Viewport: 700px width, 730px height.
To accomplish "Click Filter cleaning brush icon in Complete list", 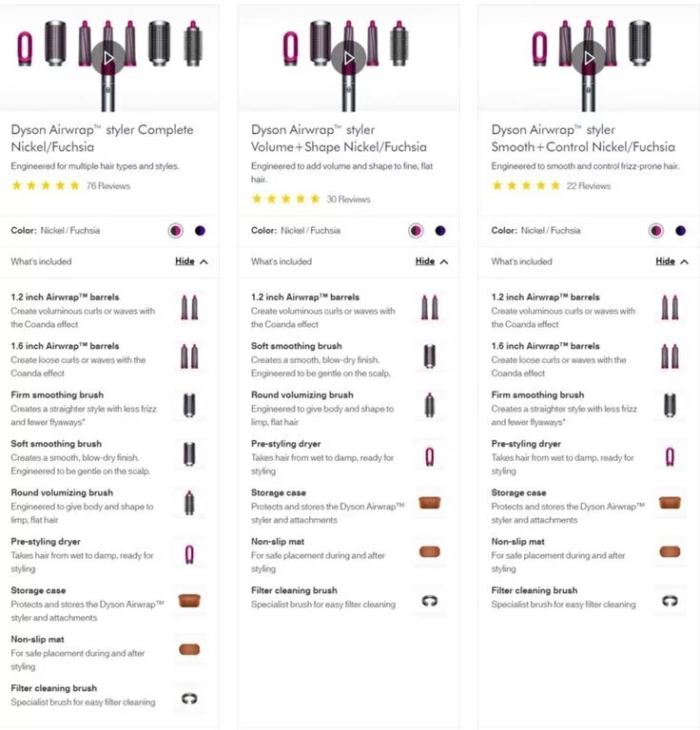I will point(189,699).
